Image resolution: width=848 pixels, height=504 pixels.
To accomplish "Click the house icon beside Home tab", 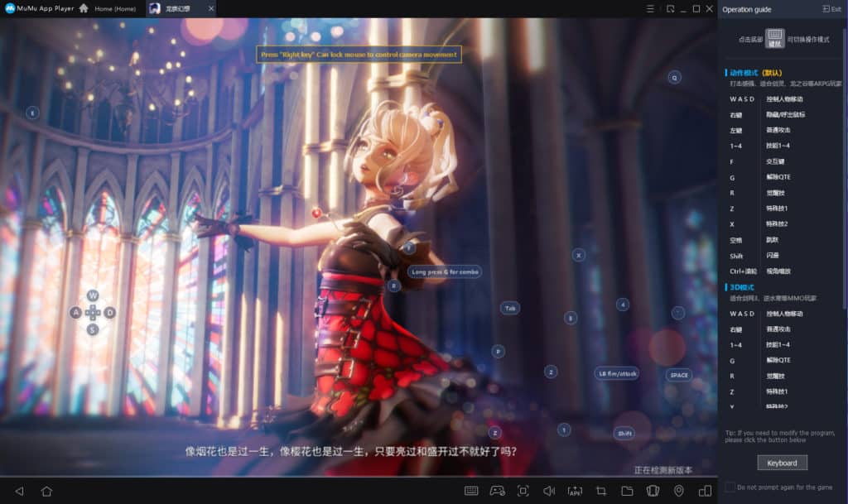I will tap(84, 8).
